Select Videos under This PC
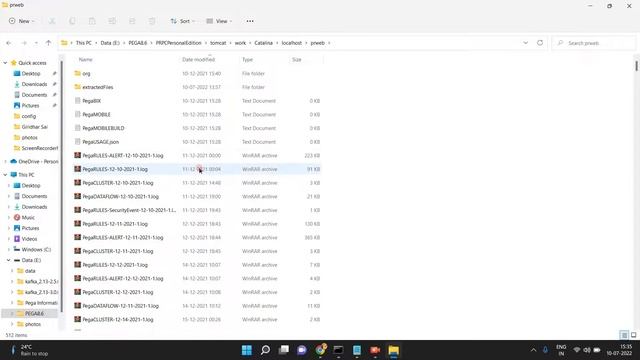This screenshot has width=640, height=360. [x=29, y=239]
